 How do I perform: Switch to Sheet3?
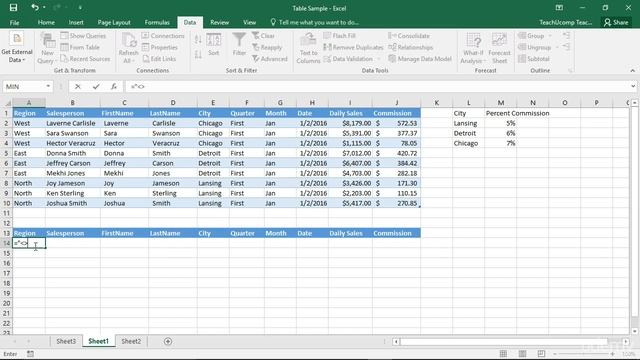pyautogui.click(x=66, y=341)
